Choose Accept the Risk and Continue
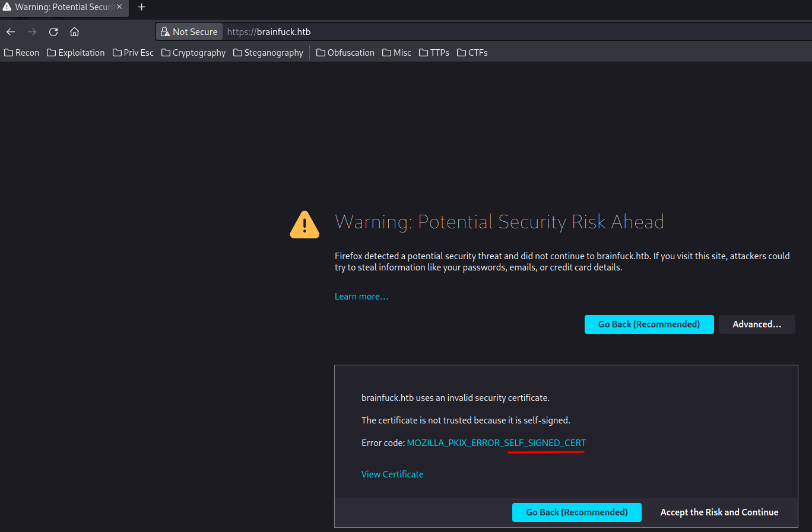Screen dimensions: 812x532 tap(719, 512)
